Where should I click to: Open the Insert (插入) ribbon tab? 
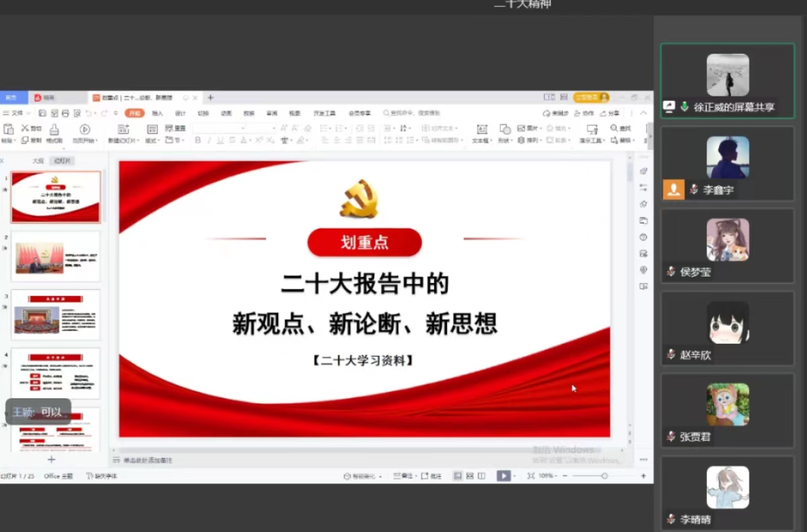click(158, 113)
